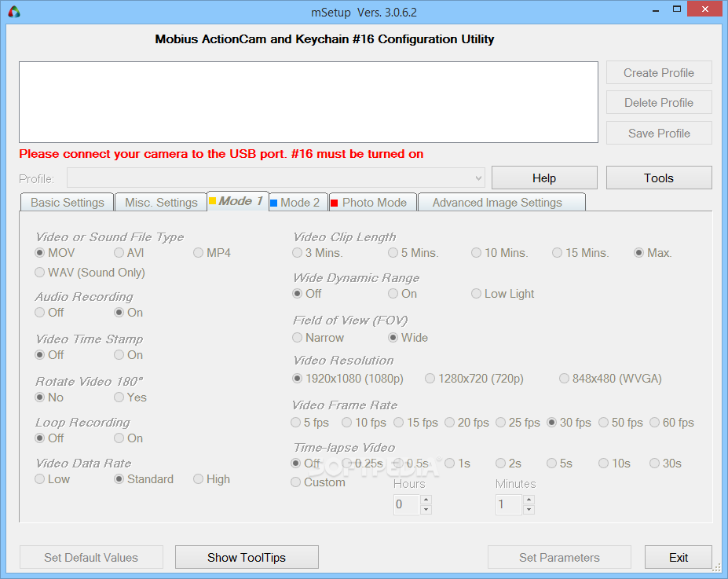728x579 pixels.
Task: Click the Exit button
Action: (x=679, y=557)
